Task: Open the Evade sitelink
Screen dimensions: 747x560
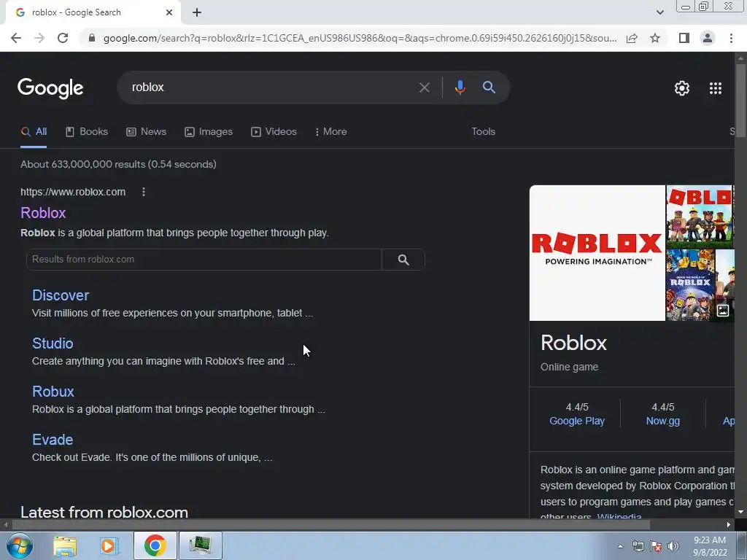Action: (x=53, y=440)
